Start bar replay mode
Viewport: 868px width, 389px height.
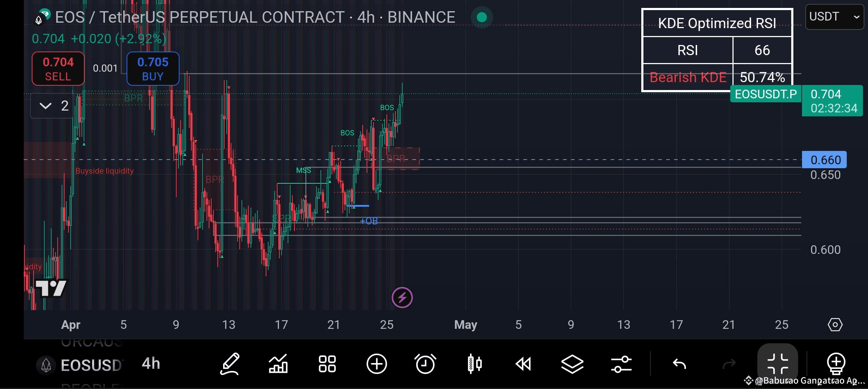[524, 364]
